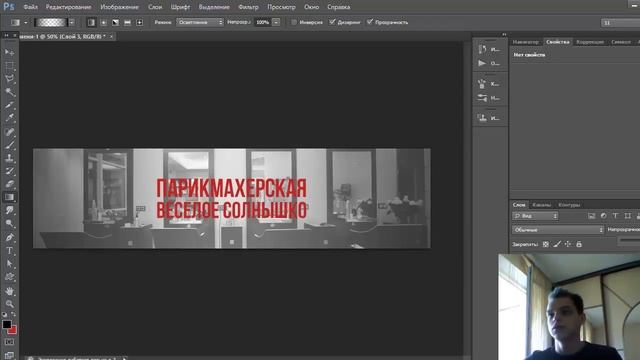640x360 pixels.
Task: Filter layers by pixel layer icon
Action: click(x=591, y=216)
